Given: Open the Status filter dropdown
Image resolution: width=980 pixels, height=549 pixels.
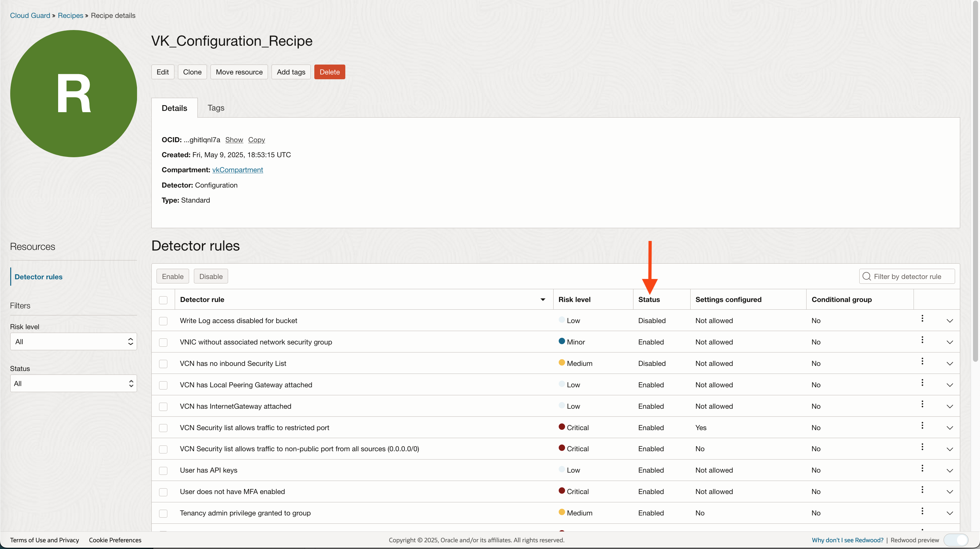Looking at the screenshot, I should point(73,383).
